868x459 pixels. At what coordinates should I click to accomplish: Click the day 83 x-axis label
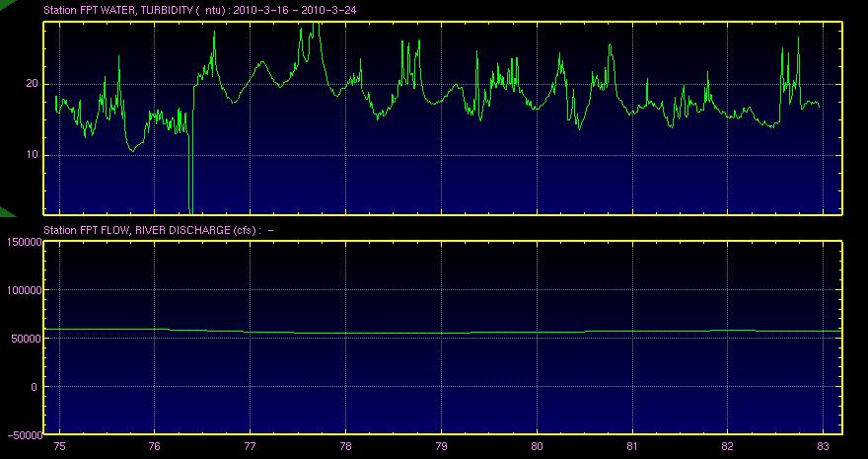click(x=824, y=447)
